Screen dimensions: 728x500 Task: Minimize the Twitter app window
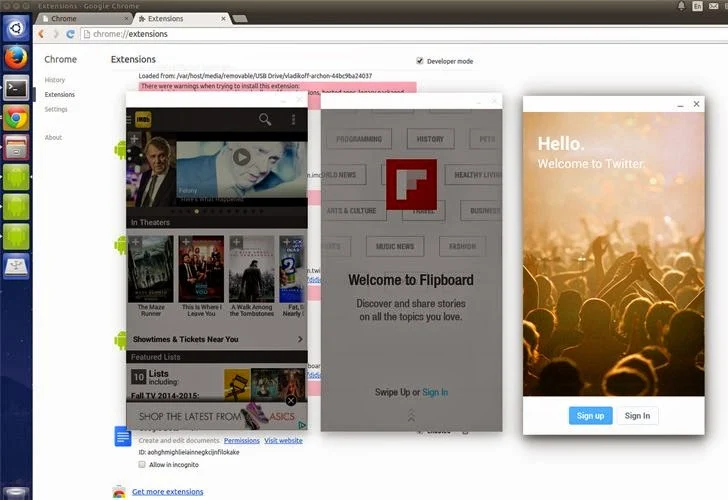click(x=680, y=105)
